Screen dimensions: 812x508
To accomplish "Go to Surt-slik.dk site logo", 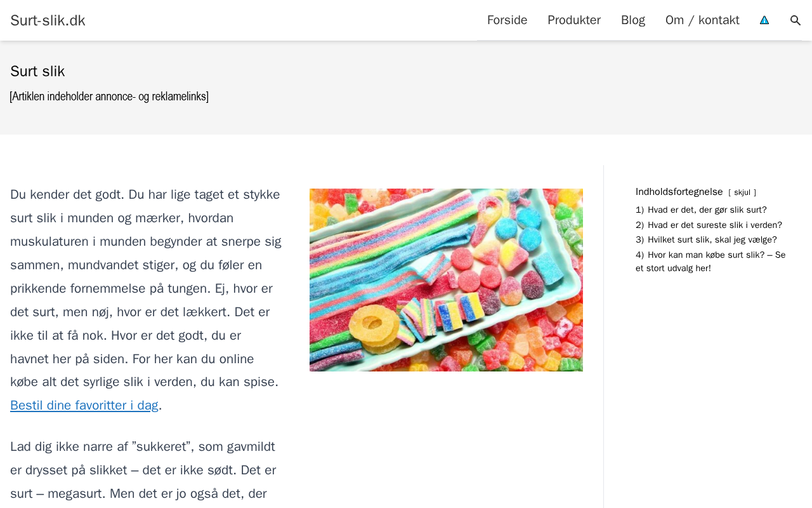I will tap(48, 20).
